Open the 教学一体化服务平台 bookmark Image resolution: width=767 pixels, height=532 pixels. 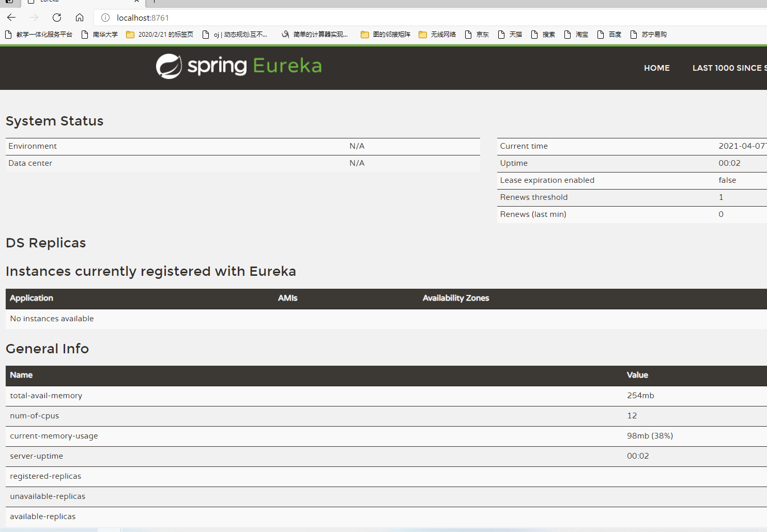click(39, 35)
